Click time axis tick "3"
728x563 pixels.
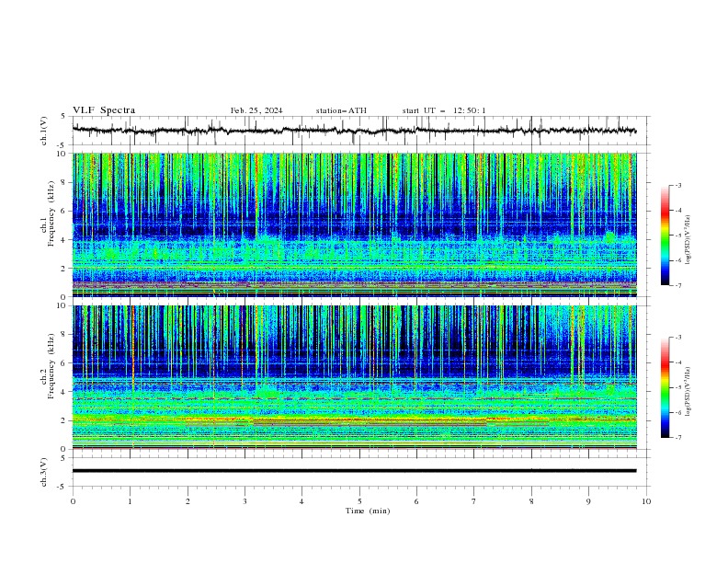(x=245, y=501)
